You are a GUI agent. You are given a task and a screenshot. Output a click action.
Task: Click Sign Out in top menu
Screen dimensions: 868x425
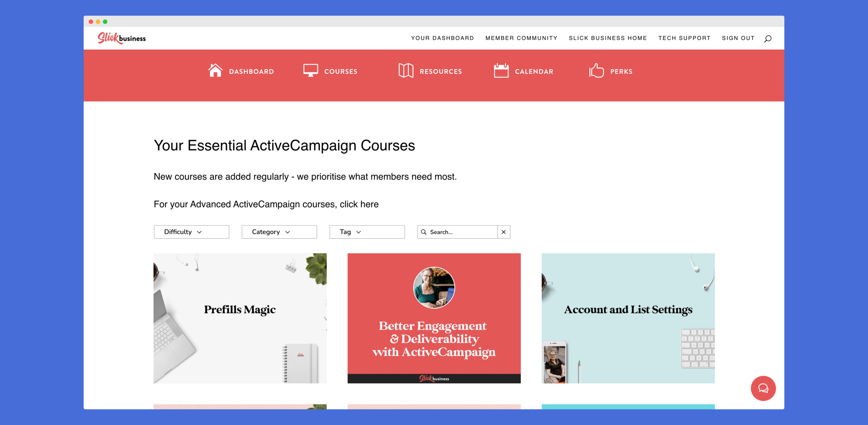(738, 38)
